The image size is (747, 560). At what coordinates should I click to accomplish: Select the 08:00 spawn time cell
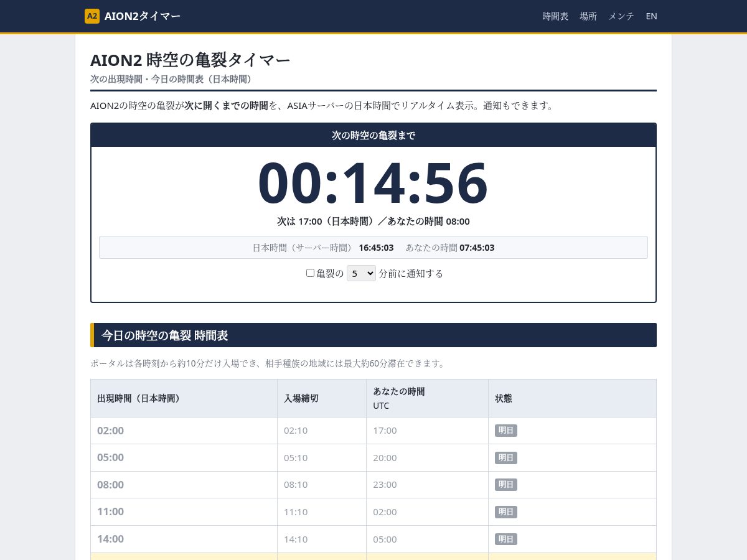[184, 485]
